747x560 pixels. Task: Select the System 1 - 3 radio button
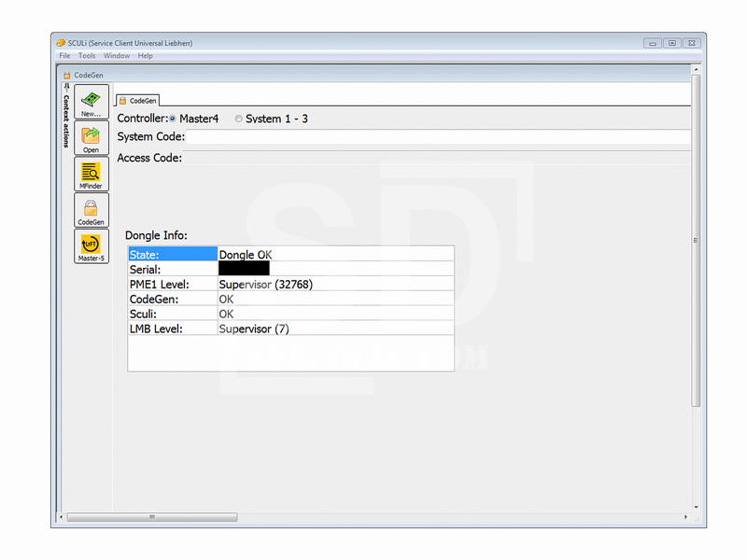point(238,119)
